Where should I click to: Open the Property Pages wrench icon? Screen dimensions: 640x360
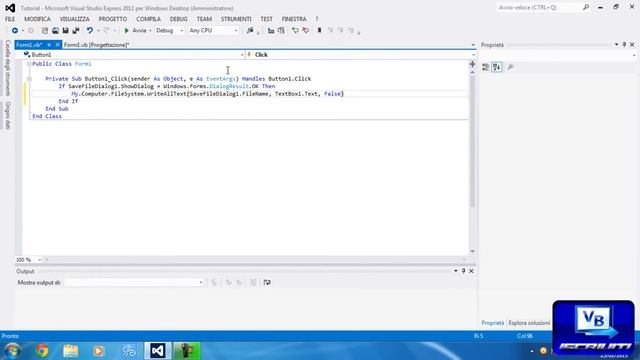click(510, 67)
